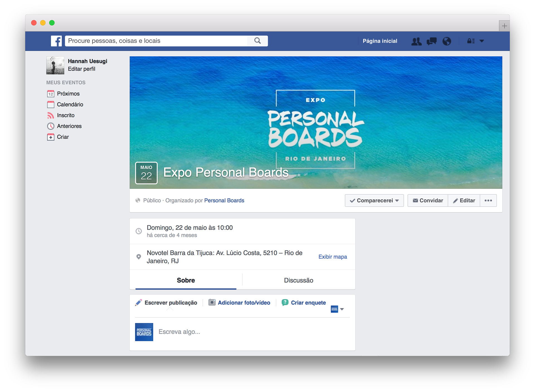Screen dimensions: 535x392
Task: Focus the Procure pessoas search field
Action: coord(156,41)
